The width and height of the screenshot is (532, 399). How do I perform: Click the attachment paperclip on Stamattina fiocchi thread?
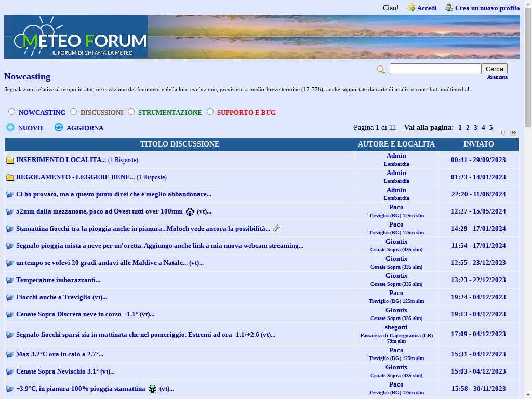[x=277, y=228]
